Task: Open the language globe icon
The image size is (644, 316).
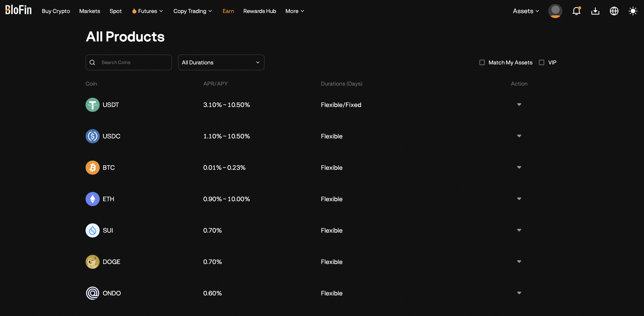Action: 614,11
